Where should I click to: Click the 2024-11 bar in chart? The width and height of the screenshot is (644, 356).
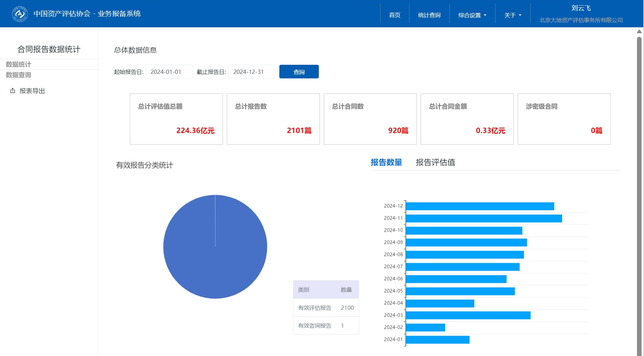click(x=483, y=218)
